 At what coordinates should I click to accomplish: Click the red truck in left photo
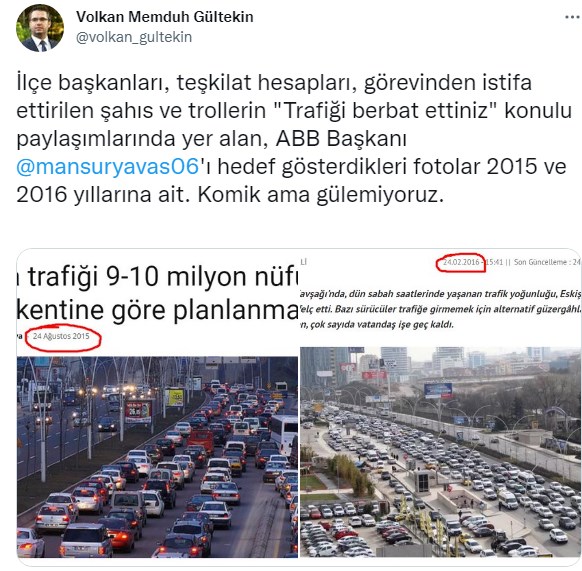(x=200, y=441)
